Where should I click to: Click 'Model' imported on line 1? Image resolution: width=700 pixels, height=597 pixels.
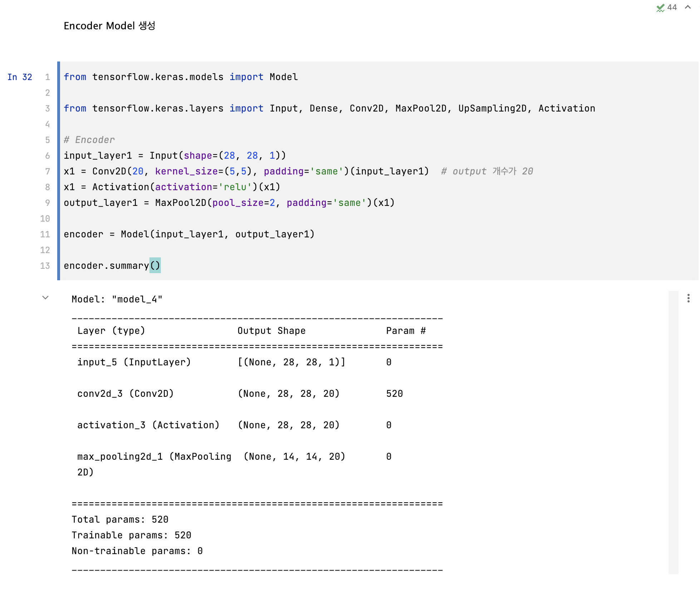pos(284,77)
